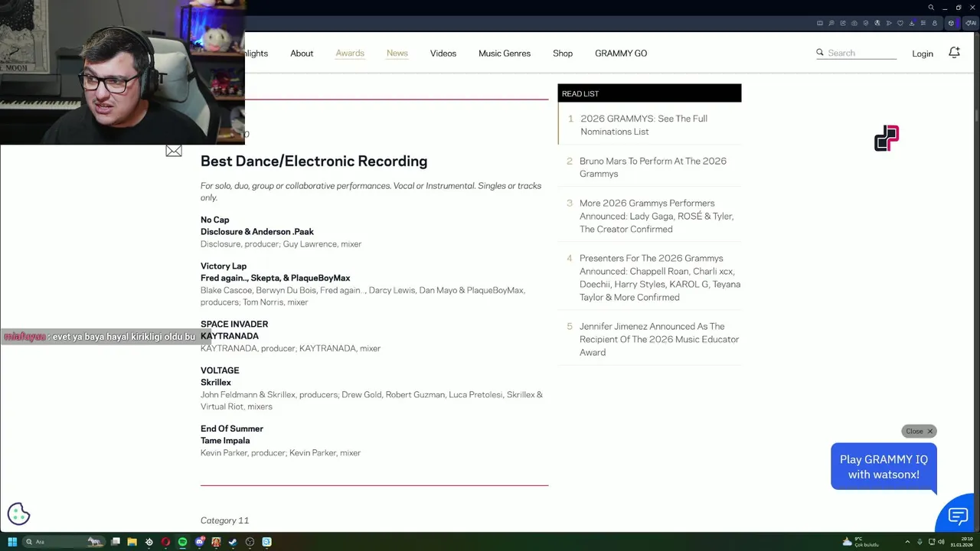Open the browser shield protection icon
Screen dimensions: 980x551
866,23
